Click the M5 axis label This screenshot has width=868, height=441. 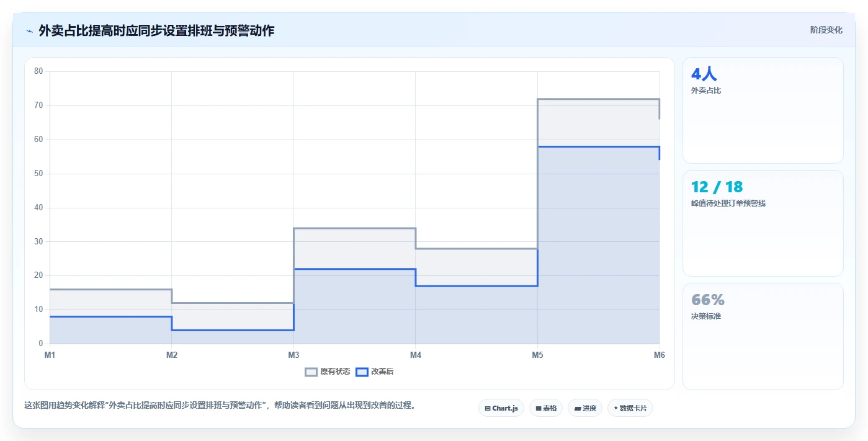[x=537, y=355]
